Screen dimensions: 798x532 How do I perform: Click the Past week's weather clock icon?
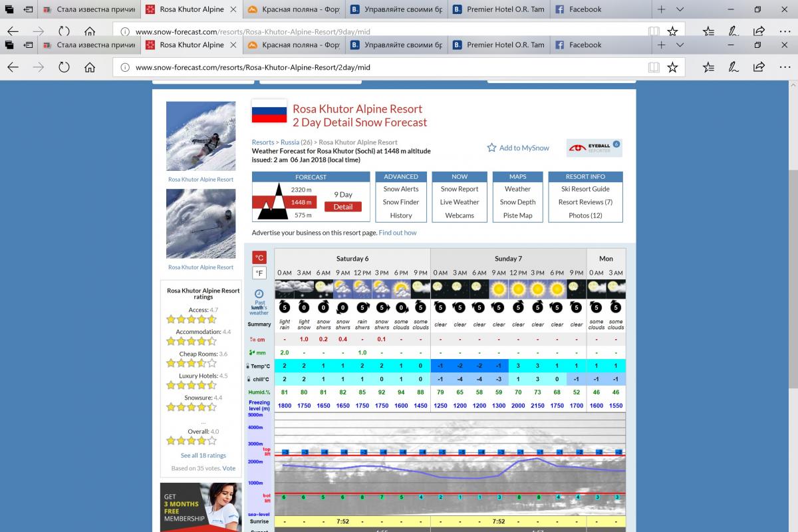pyautogui.click(x=259, y=293)
